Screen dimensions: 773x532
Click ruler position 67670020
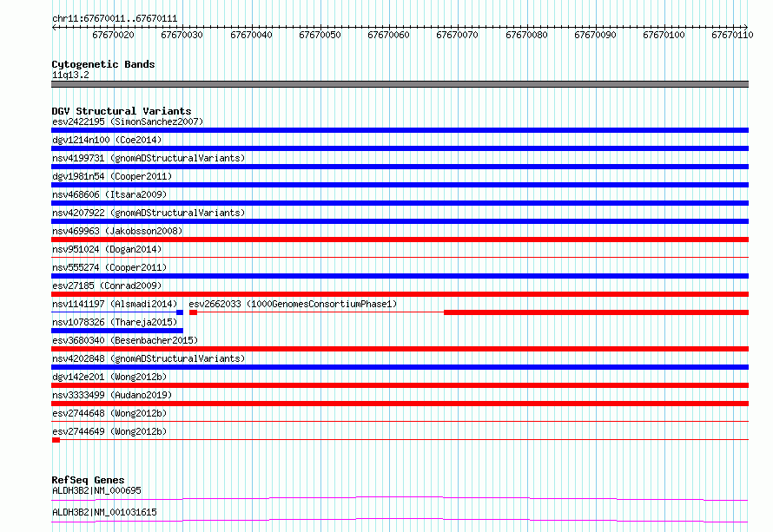point(114,35)
